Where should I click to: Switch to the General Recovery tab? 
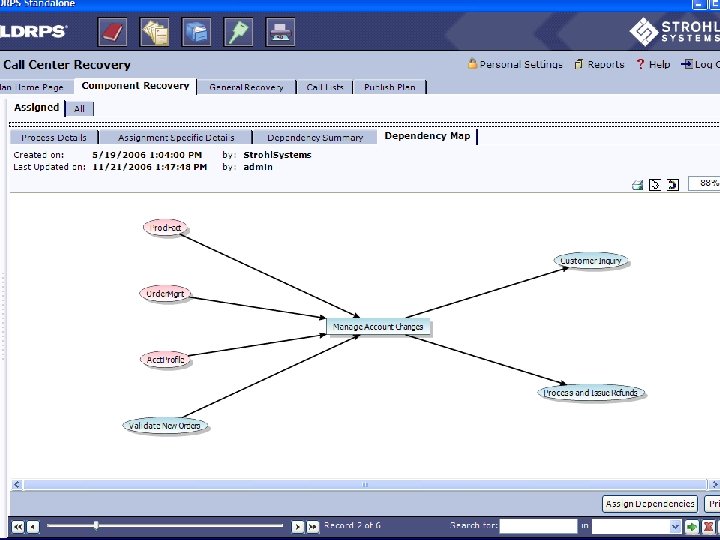click(x=246, y=87)
